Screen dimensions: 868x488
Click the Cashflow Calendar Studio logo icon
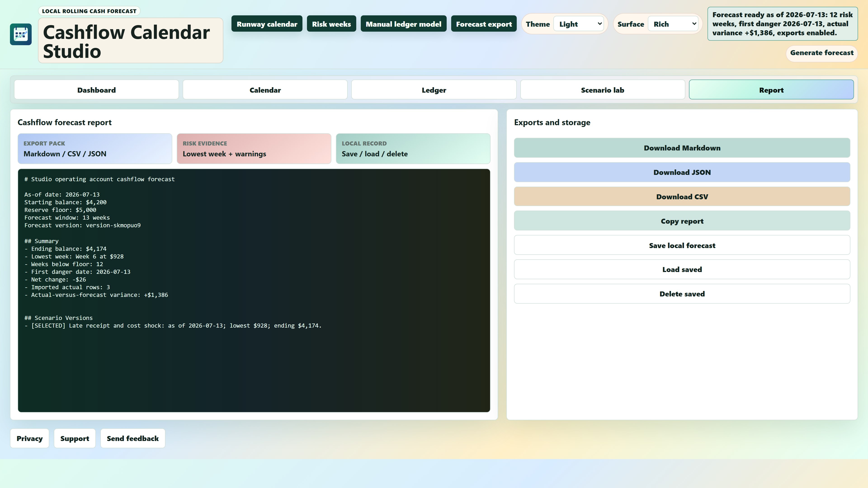(21, 34)
